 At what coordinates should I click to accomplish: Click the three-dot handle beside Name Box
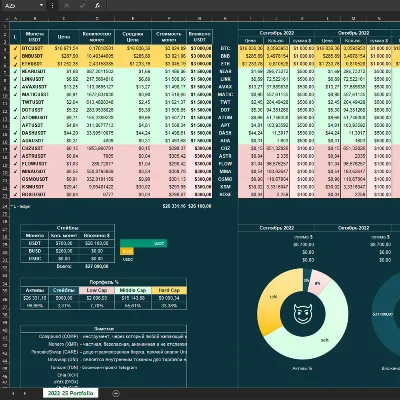(52, 6)
